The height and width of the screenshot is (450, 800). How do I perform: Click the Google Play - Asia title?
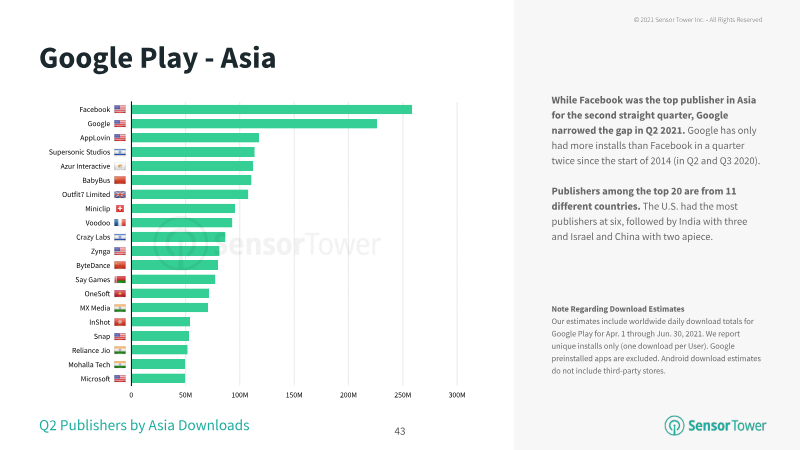point(158,58)
